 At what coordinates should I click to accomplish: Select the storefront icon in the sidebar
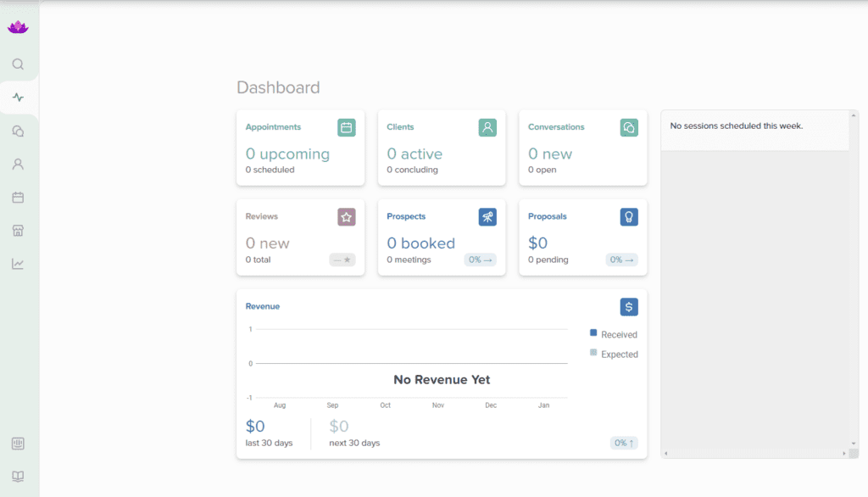coord(18,230)
